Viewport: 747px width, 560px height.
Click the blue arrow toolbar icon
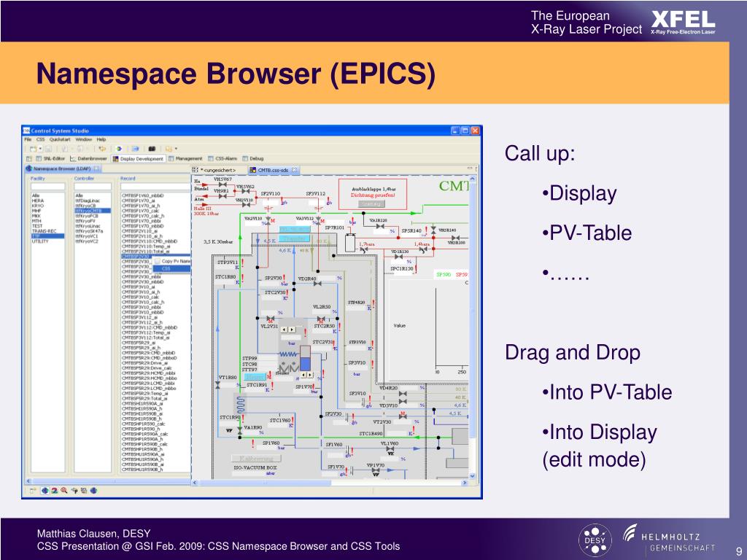(135, 149)
